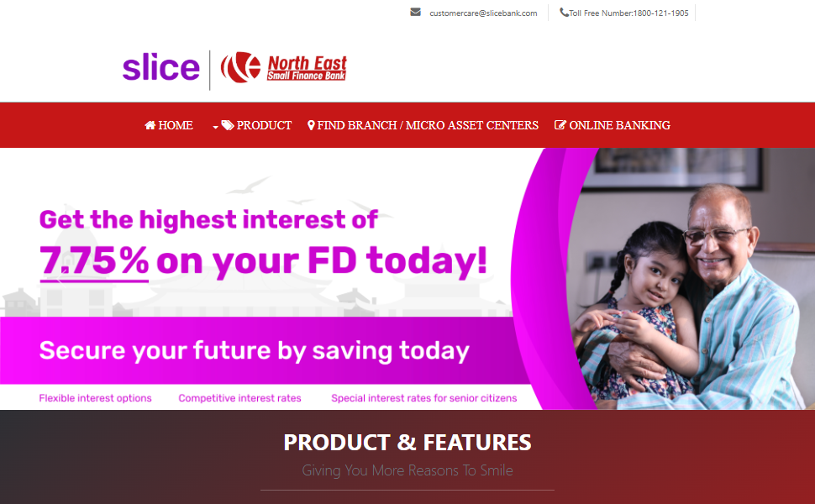Open Find Branch / Micro Asset Centers

coord(423,125)
